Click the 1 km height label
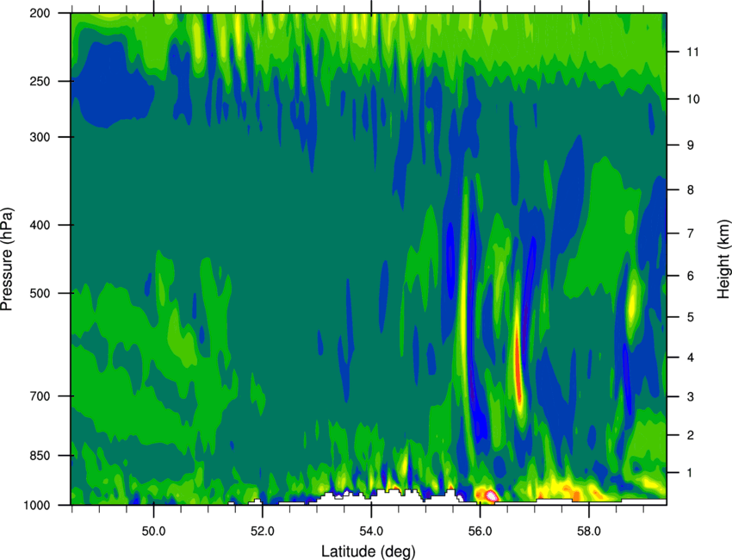This screenshot has height=560, width=732. tap(690, 473)
